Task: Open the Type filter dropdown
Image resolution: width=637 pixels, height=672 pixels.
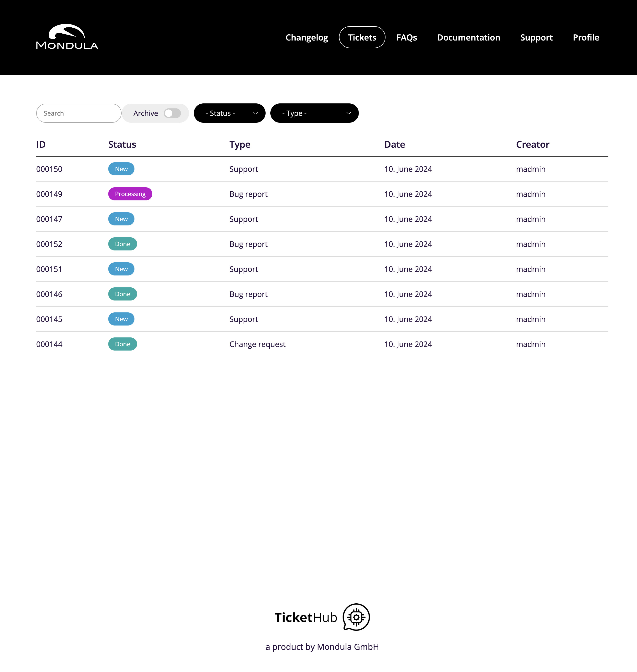Action: click(x=314, y=113)
